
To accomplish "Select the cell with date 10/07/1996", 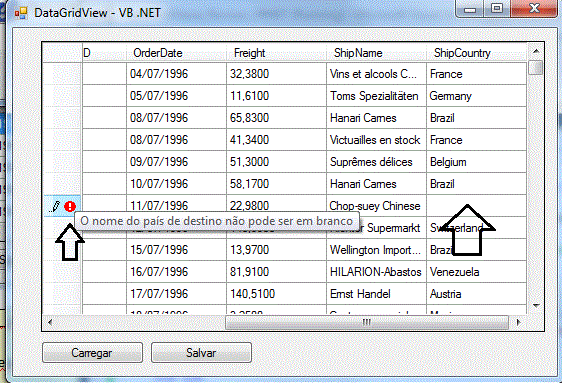I will (176, 184).
